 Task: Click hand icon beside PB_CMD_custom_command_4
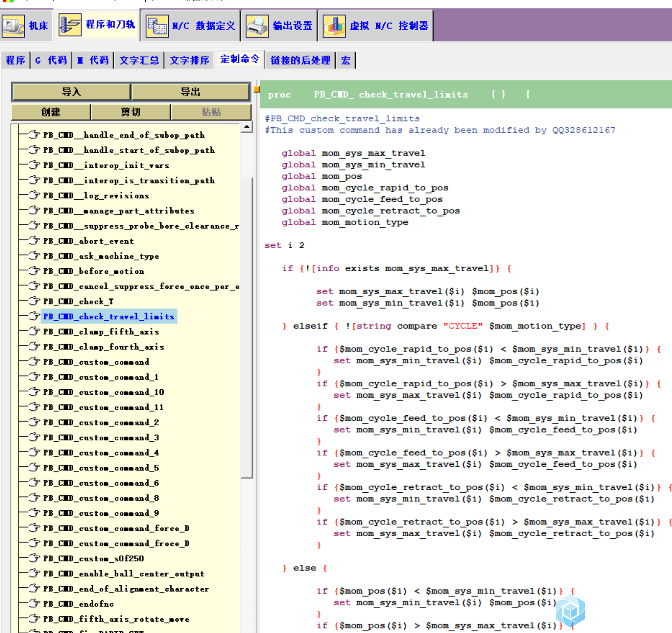point(34,452)
